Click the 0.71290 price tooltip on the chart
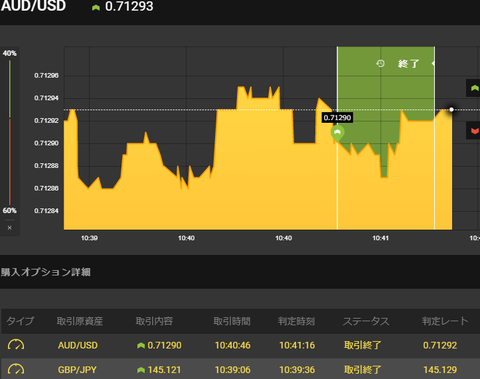The image size is (480, 379). click(337, 118)
